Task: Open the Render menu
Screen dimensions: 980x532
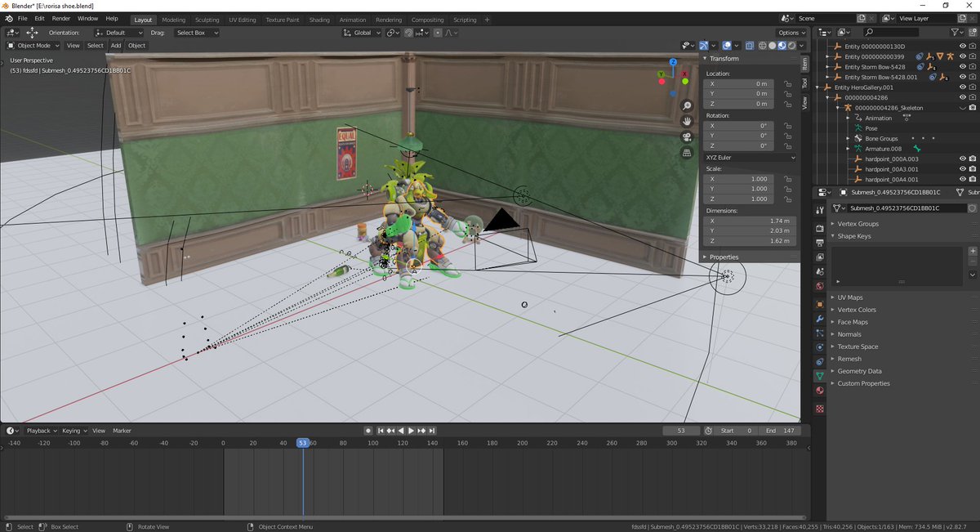Action: pyautogui.click(x=61, y=18)
